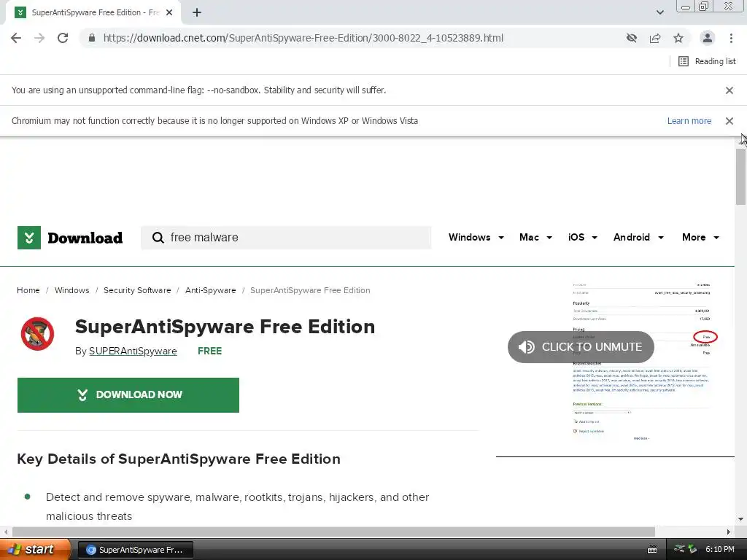Image resolution: width=747 pixels, height=560 pixels.
Task: Bookmark this page with the star icon
Action: click(x=678, y=38)
